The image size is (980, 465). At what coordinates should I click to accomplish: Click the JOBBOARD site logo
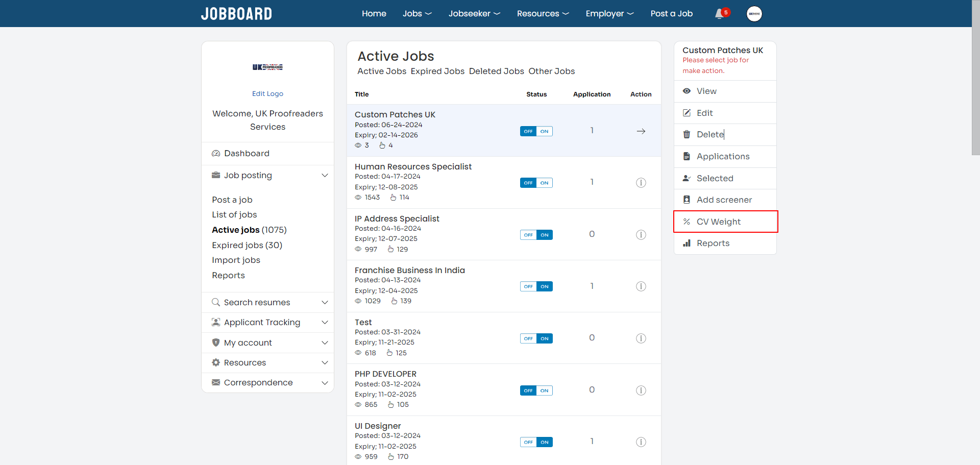236,14
